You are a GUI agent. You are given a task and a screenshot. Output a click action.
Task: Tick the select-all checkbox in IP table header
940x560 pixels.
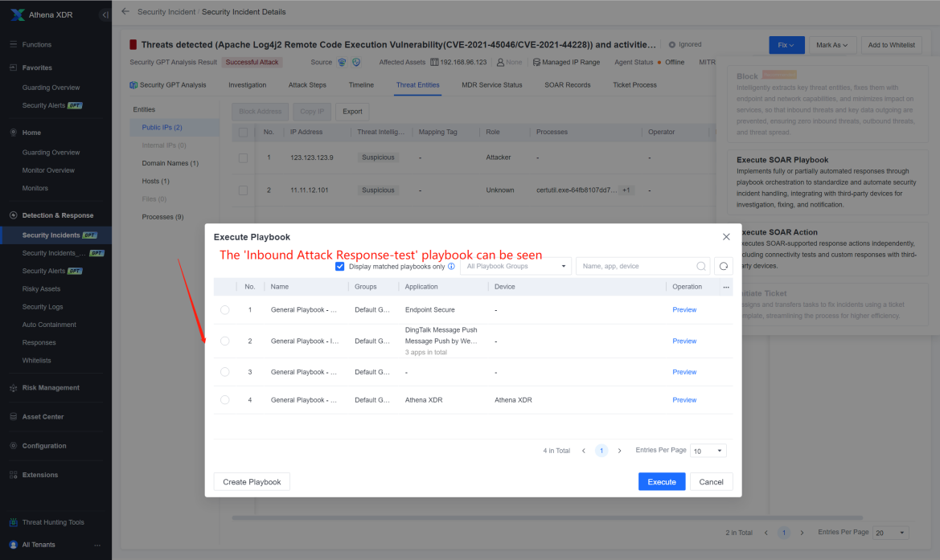click(x=243, y=133)
